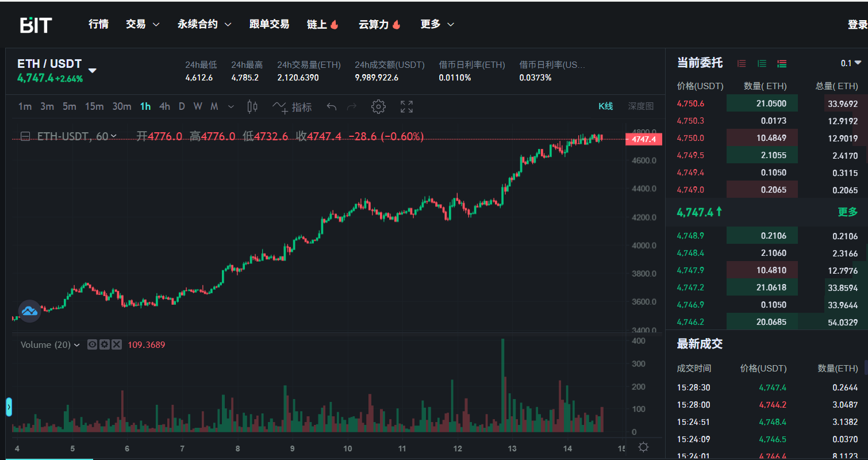Show combined buy and sell order book view
This screenshot has width=868, height=460.
point(782,63)
